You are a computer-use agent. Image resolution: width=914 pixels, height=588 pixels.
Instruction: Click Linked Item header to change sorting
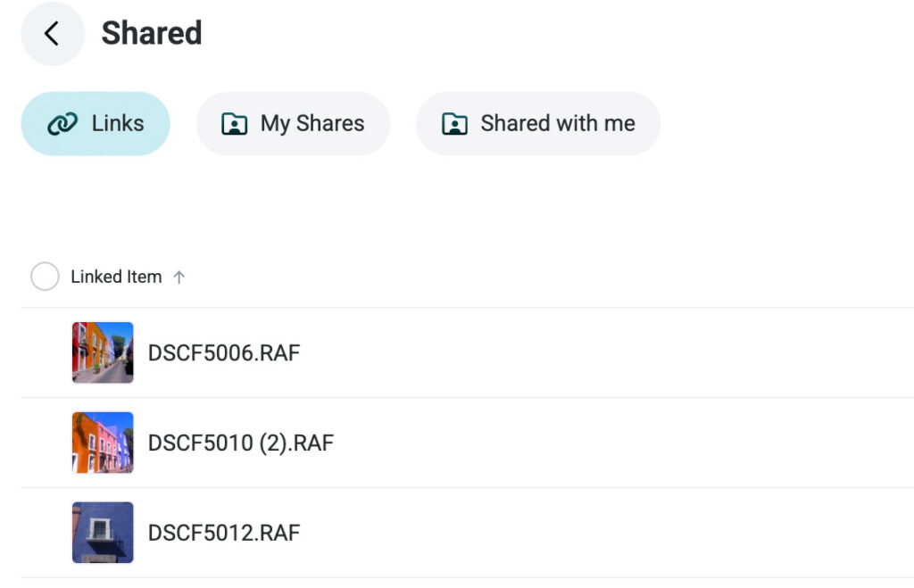pyautogui.click(x=116, y=277)
